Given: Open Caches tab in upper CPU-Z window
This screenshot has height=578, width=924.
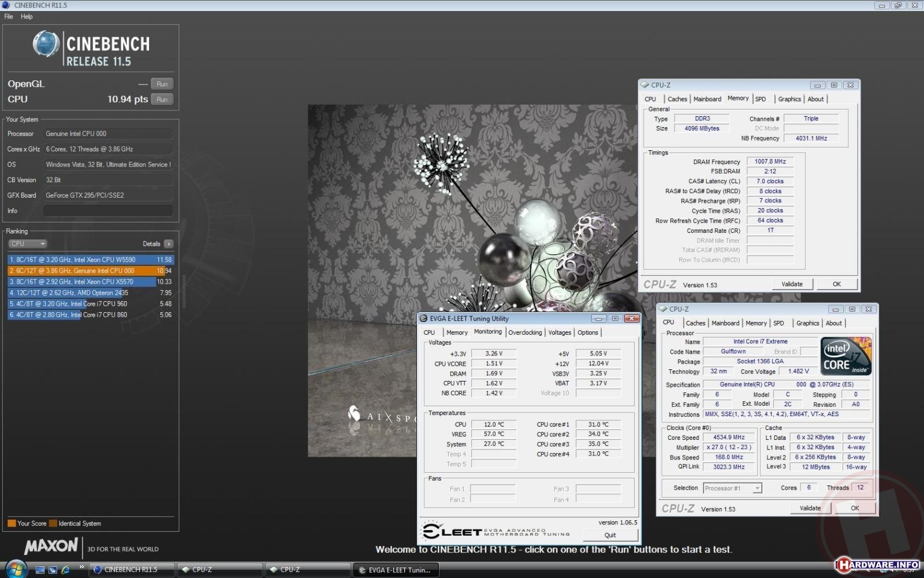Looking at the screenshot, I should pos(677,99).
